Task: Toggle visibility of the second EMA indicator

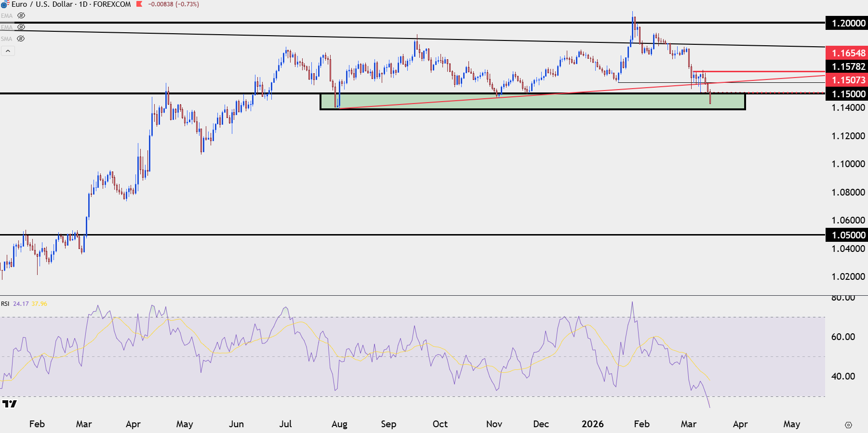Action: click(x=21, y=27)
